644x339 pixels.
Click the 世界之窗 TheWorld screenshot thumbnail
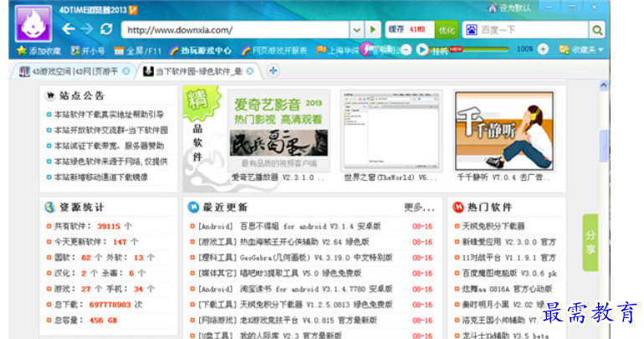pos(391,131)
